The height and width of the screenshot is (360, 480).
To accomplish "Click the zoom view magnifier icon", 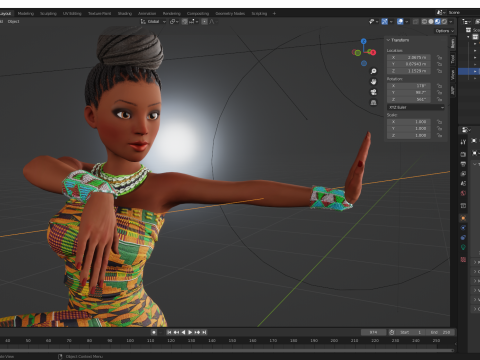I will 374,71.
